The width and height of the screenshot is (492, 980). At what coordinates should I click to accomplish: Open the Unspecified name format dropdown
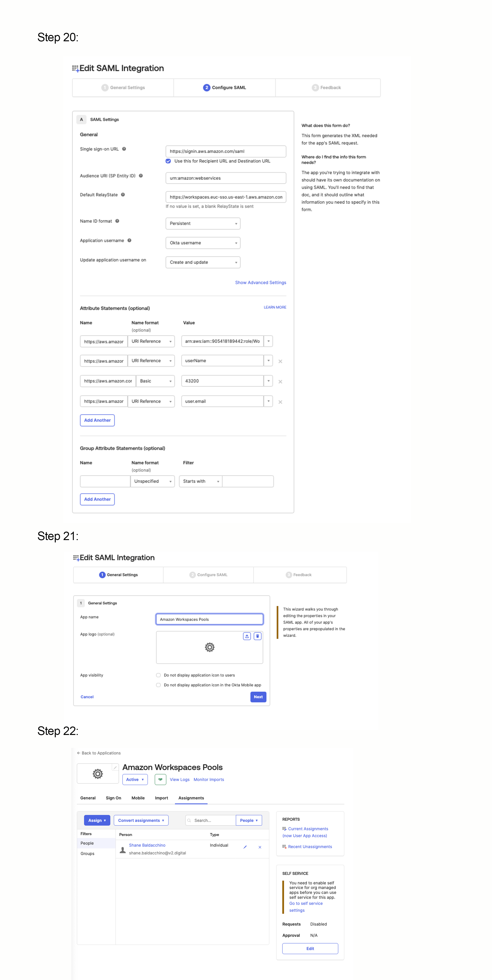point(153,482)
